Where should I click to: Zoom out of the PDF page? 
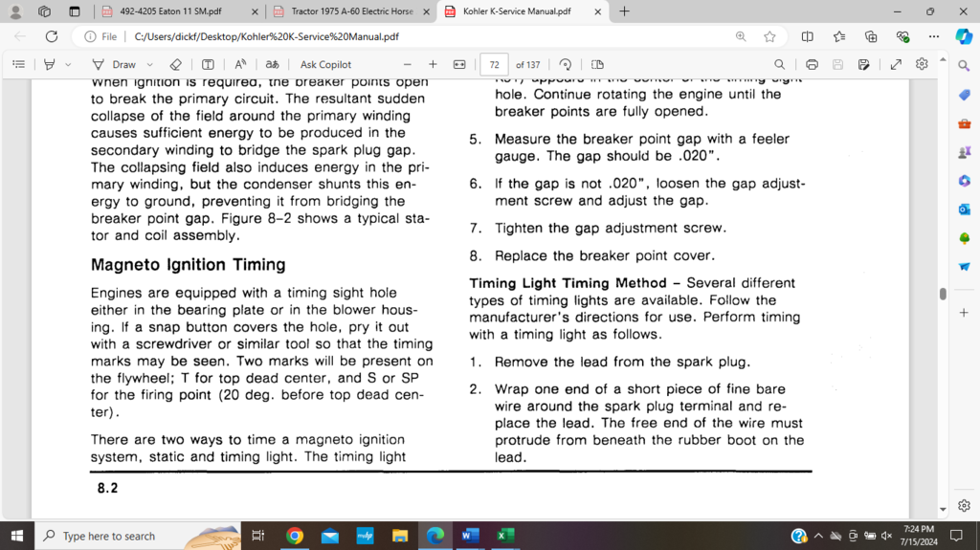coord(408,64)
